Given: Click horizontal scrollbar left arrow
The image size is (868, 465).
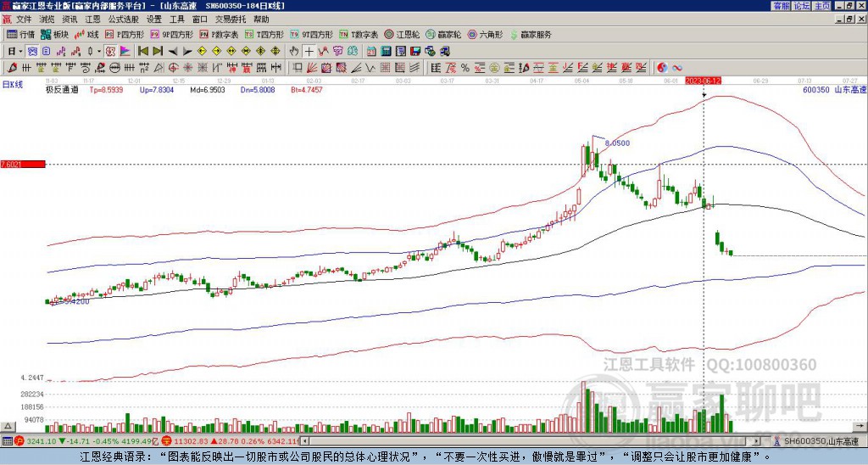Looking at the screenshot, I should click(x=305, y=441).
